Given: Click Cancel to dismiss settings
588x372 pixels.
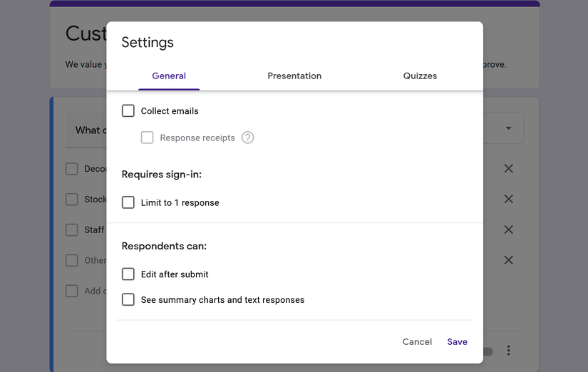Looking at the screenshot, I should click(417, 342).
